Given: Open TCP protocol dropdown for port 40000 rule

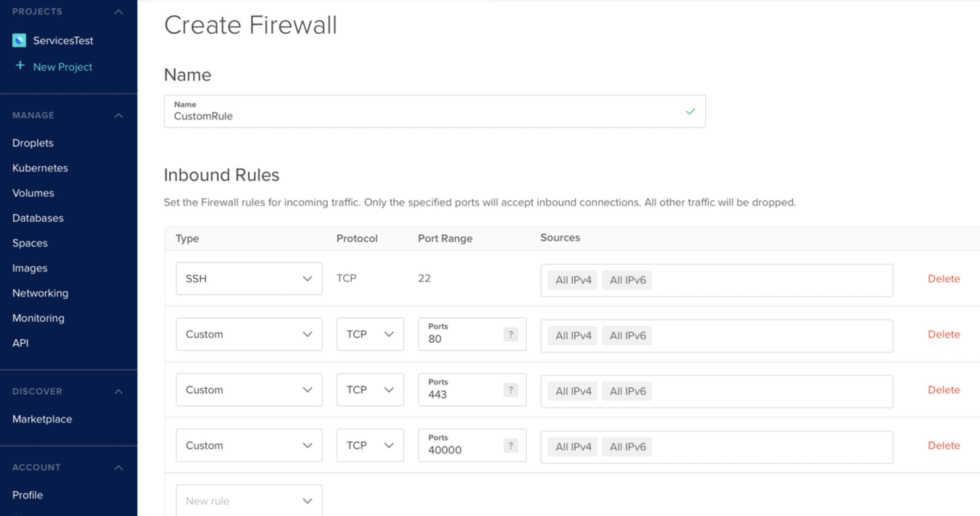Looking at the screenshot, I should 370,445.
